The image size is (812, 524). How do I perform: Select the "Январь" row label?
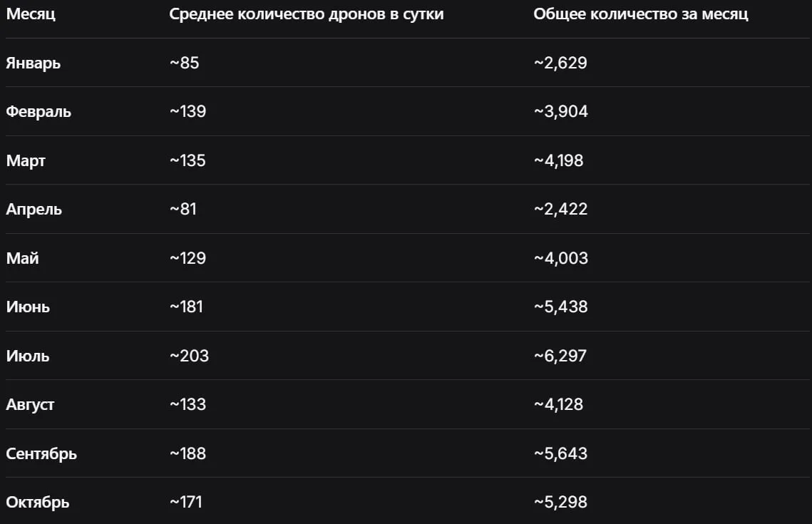click(34, 63)
